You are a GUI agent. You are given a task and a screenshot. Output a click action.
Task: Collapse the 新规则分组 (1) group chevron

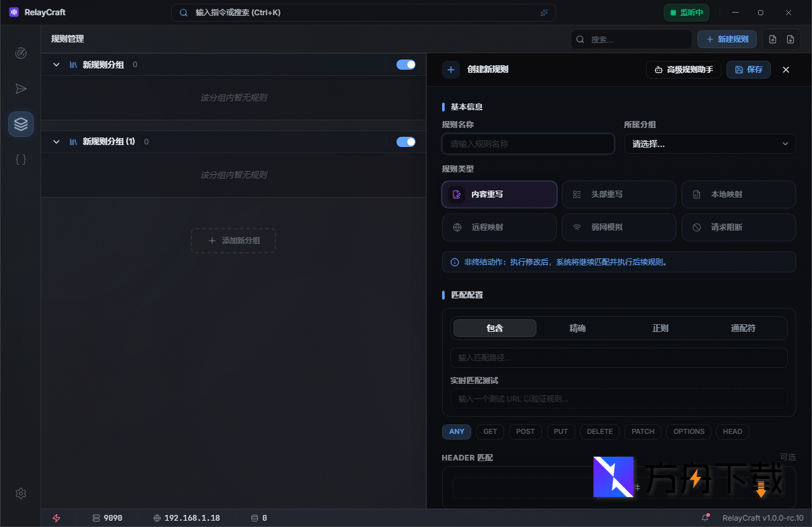(x=56, y=141)
